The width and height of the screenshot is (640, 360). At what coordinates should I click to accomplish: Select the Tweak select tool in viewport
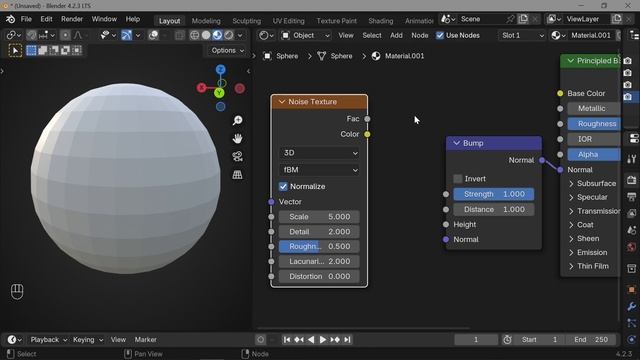15,51
